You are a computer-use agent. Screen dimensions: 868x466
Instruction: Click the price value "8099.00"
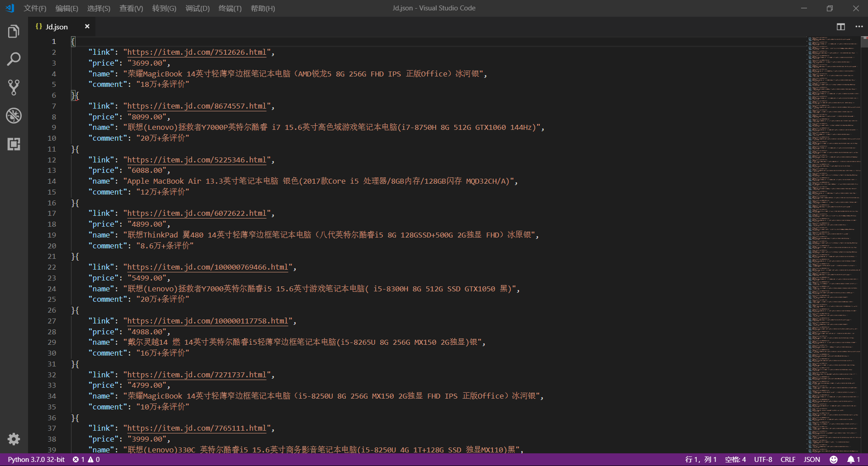click(146, 117)
